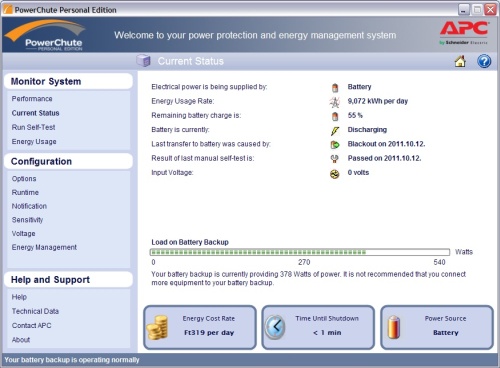Open Sensitivity configuration

click(x=27, y=220)
